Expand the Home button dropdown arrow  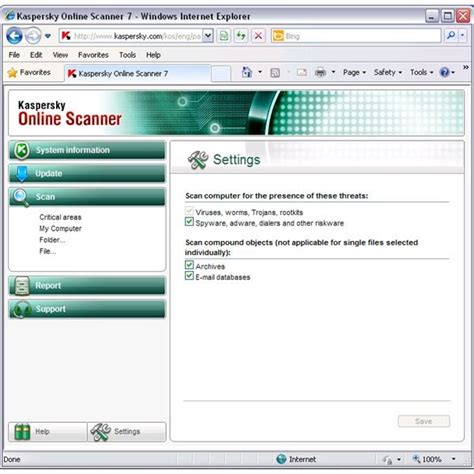[260, 72]
